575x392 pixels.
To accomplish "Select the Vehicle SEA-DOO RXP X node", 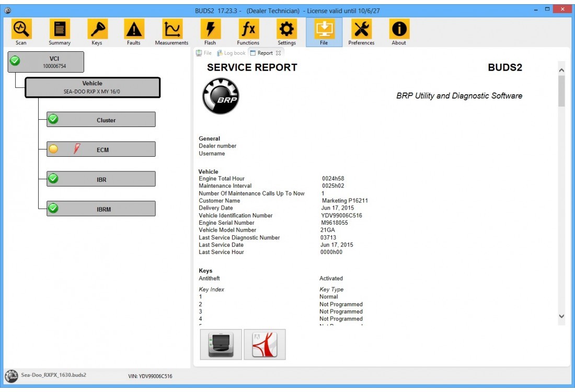I will pos(93,87).
